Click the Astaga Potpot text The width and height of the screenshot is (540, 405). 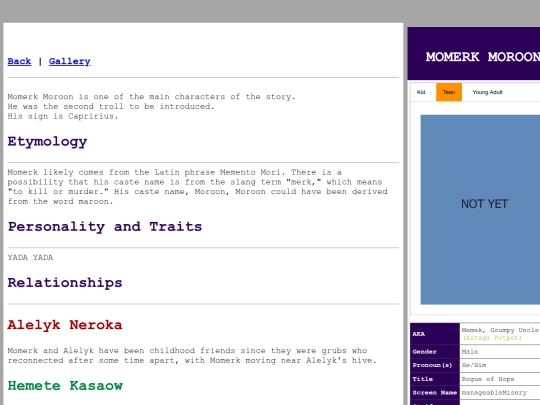tap(492, 338)
